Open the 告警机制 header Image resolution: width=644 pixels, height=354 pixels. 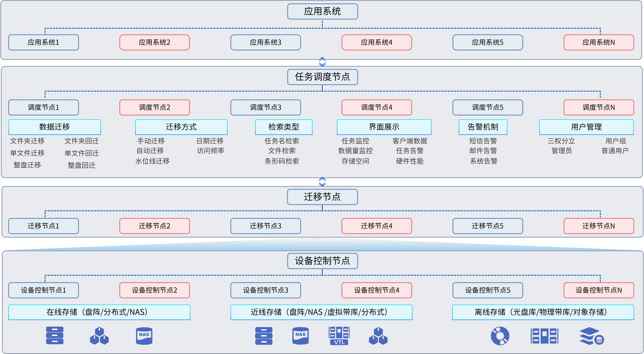[x=483, y=127]
